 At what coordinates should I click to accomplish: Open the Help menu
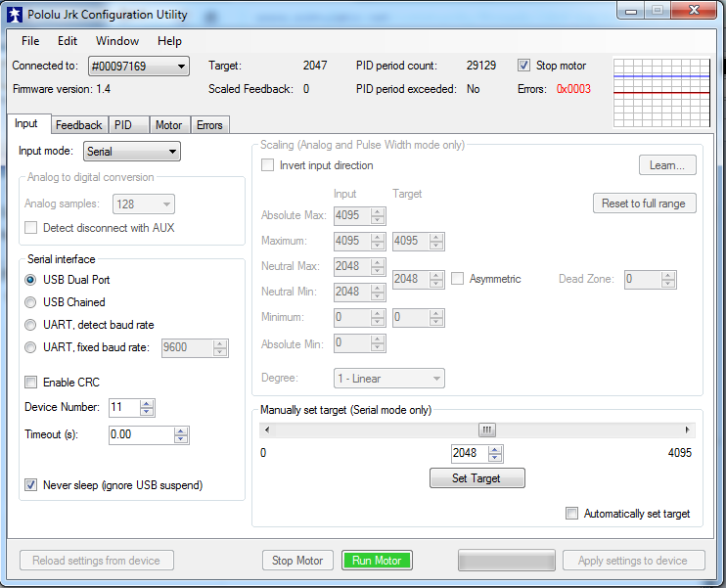coord(169,41)
